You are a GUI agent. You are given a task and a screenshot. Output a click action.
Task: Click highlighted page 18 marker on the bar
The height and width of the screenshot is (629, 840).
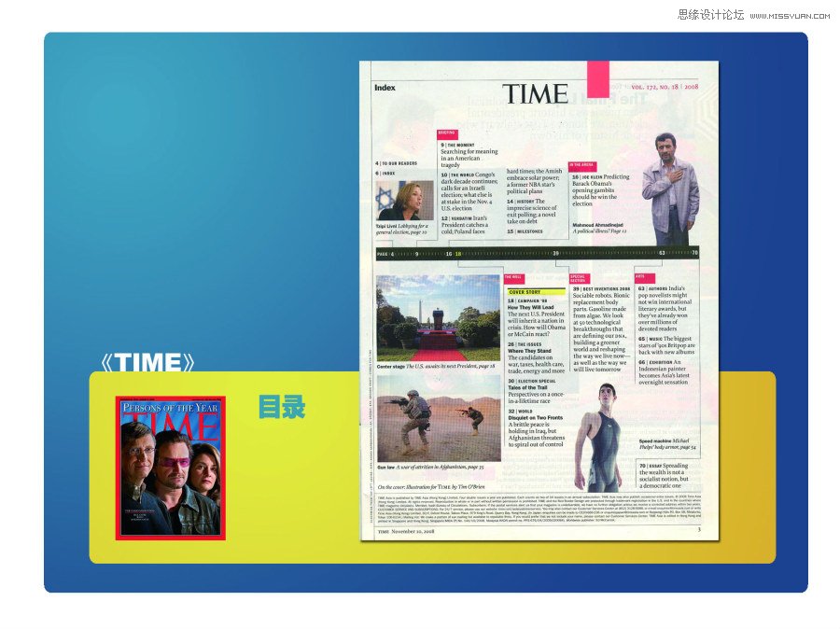coord(458,254)
